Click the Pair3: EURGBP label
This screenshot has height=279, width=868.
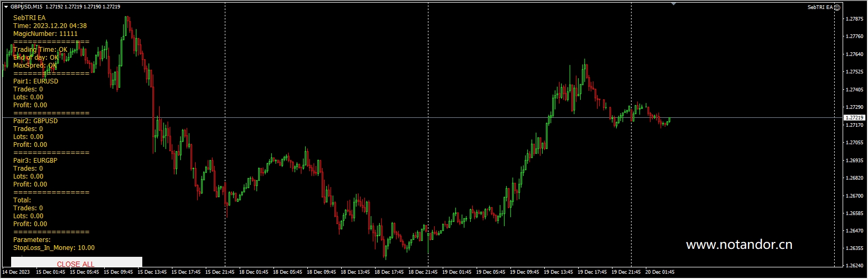pos(35,161)
